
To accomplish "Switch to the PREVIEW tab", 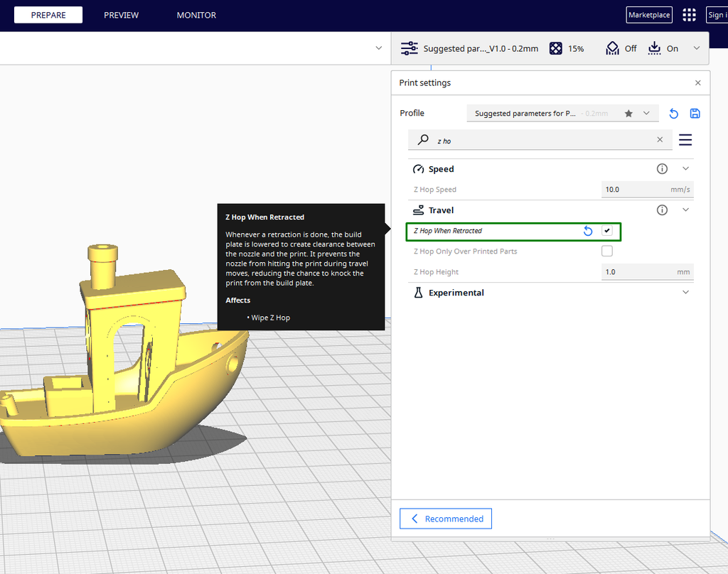I will 121,14.
